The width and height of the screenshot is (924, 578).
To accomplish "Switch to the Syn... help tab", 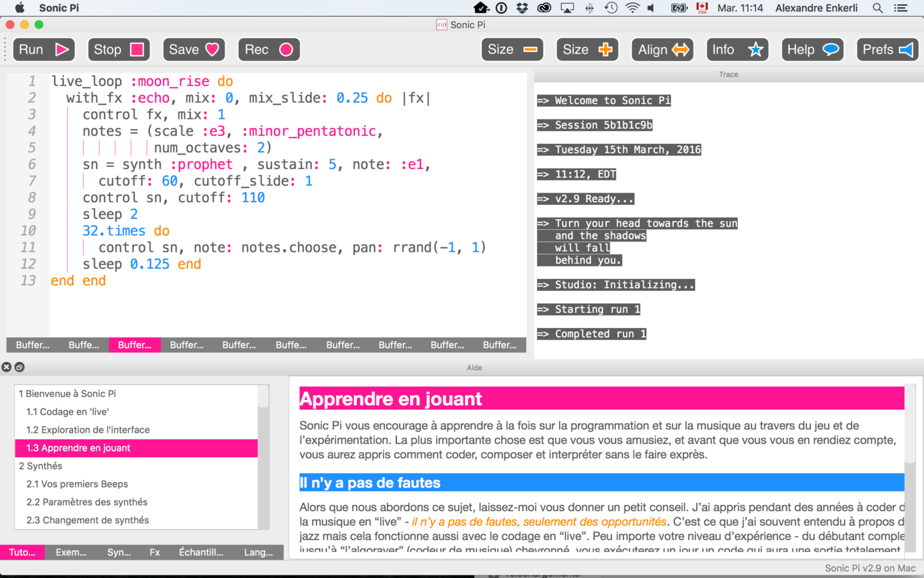I will [x=119, y=552].
